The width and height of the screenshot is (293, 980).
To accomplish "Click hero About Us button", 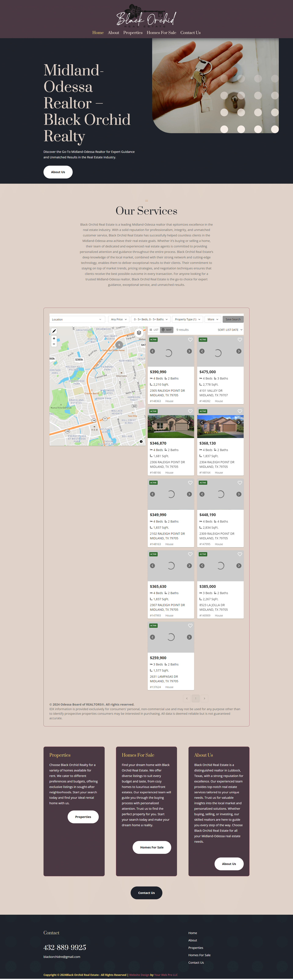I will click(58, 172).
